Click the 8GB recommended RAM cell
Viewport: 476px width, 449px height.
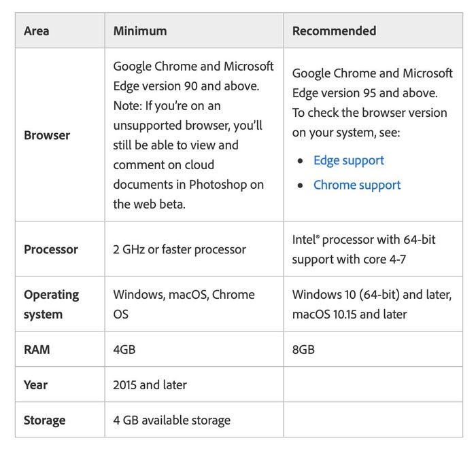[303, 350]
